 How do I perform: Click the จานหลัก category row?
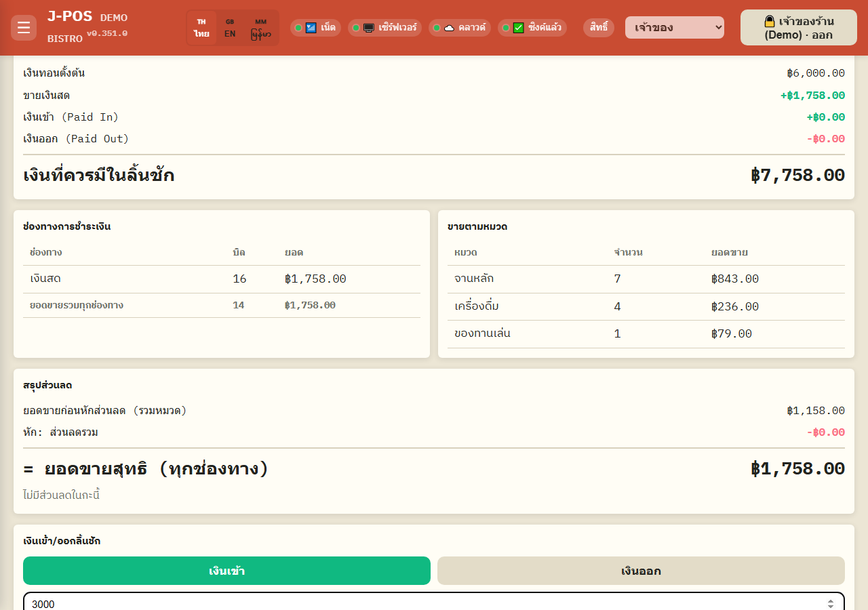point(646,279)
